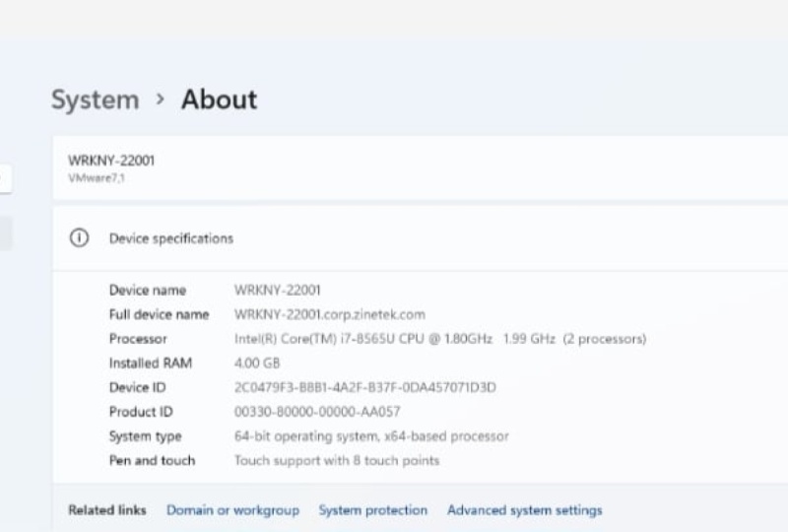Select the Device name value WRKNY-22001

click(278, 290)
